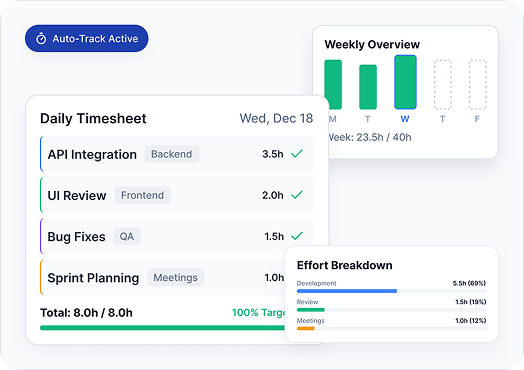The image size is (524, 370).
Task: Select the empty dashed Friday bar
Action: [478, 85]
